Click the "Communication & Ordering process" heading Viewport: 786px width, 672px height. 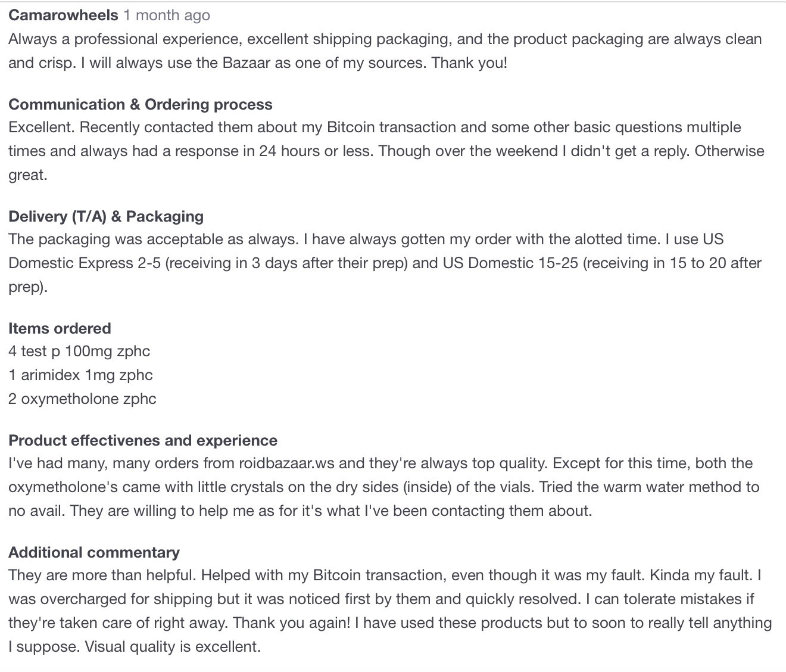(141, 104)
